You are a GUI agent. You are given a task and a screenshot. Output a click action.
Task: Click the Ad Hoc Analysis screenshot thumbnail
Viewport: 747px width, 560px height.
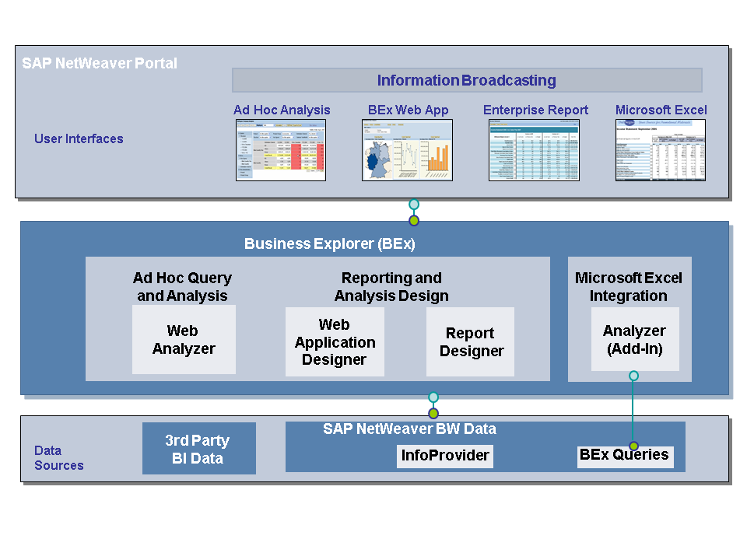280,150
